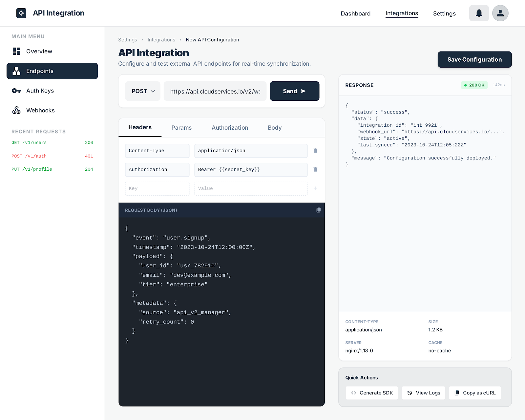Select the Overview sidebar icon
525x420 pixels.
coord(16,51)
